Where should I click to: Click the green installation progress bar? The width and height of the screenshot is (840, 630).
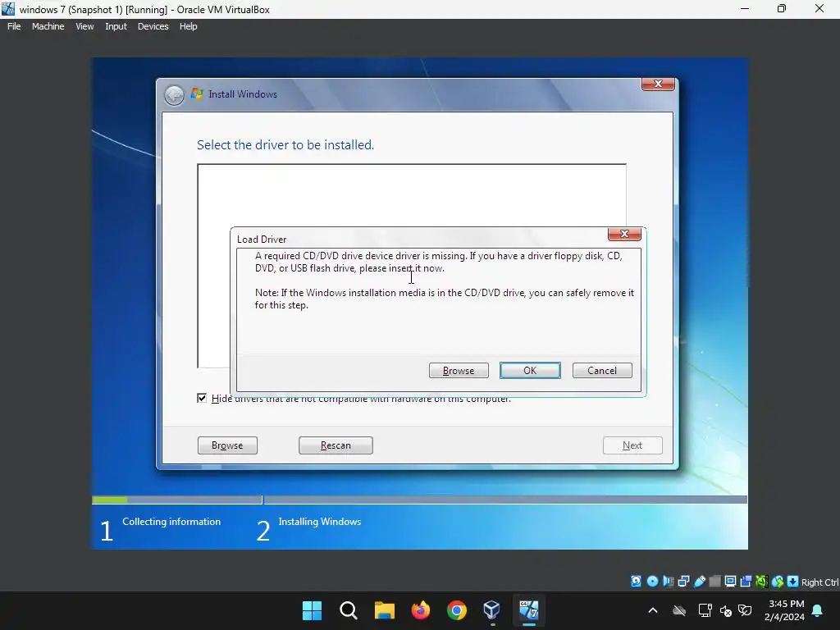tap(110, 500)
